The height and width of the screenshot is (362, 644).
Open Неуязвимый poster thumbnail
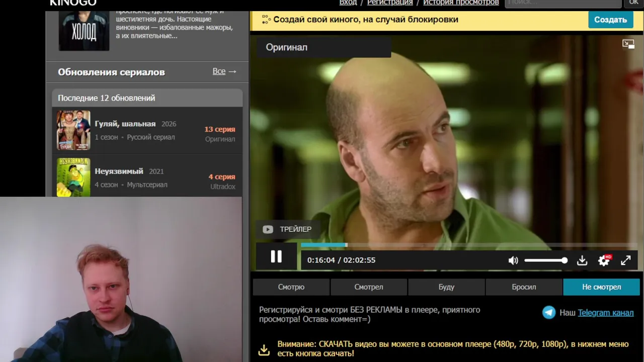pos(73,177)
